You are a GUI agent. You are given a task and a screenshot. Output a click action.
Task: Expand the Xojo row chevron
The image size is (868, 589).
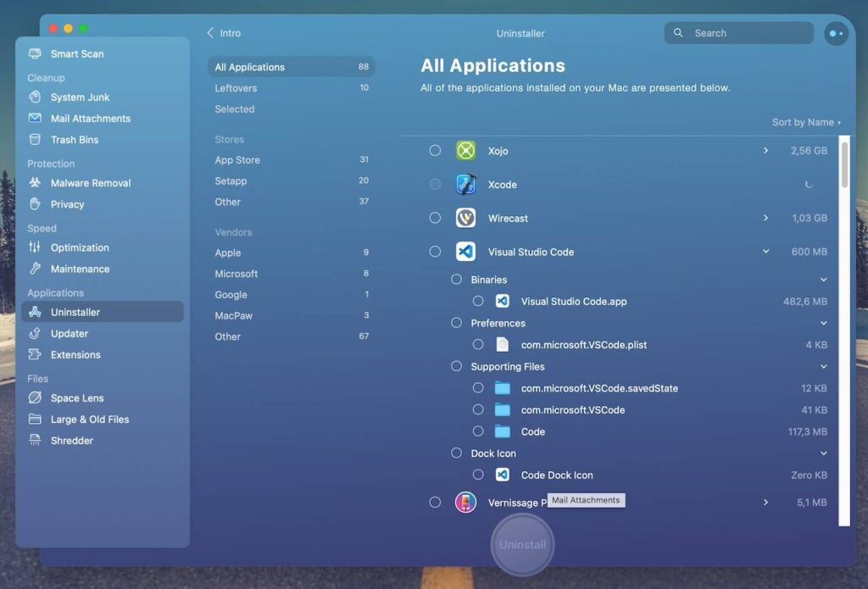pos(765,151)
